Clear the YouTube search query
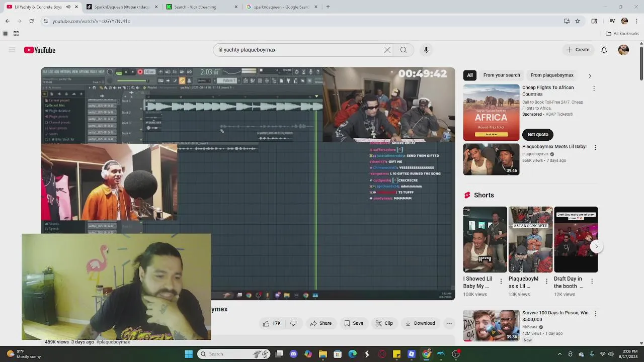Screen dimensions: 644x362 pos(387,50)
